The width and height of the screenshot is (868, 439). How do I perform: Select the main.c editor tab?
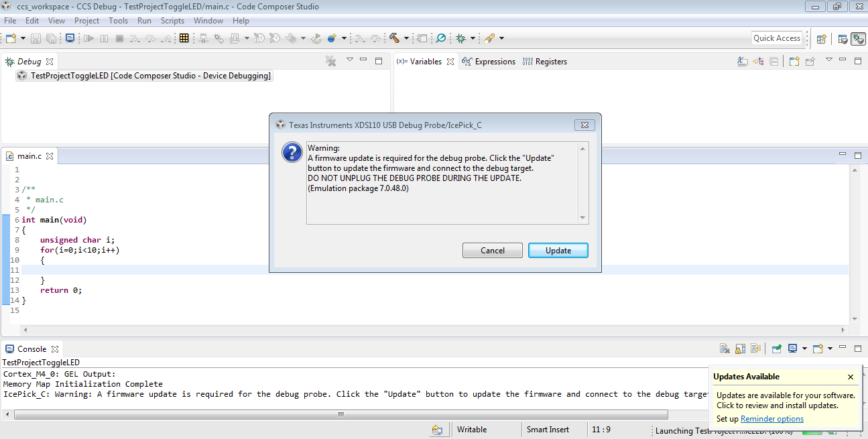pos(29,156)
